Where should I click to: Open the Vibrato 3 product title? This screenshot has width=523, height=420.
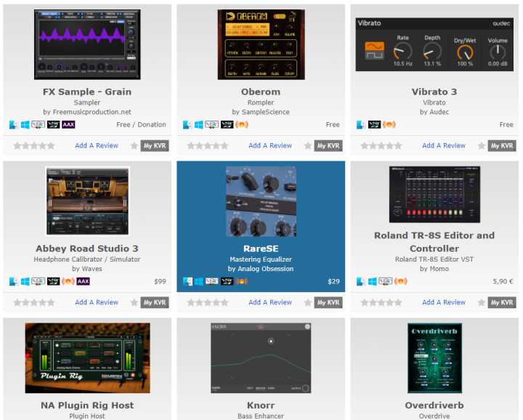click(434, 92)
